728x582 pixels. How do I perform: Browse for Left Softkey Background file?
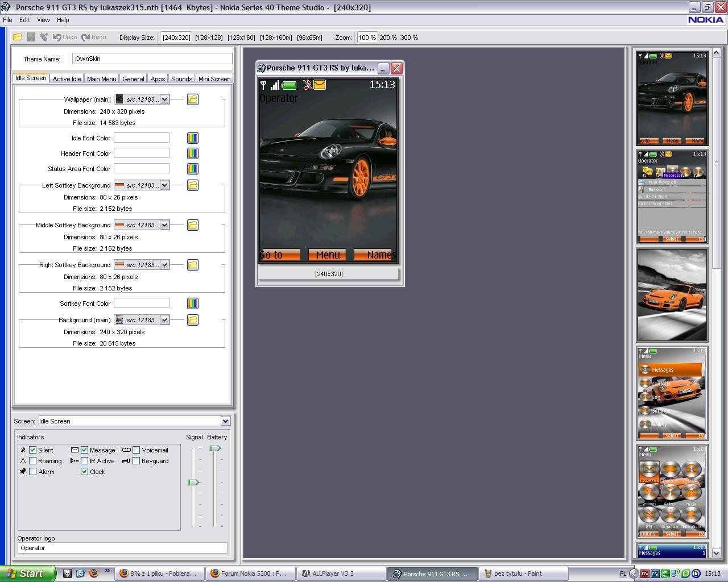(193, 185)
